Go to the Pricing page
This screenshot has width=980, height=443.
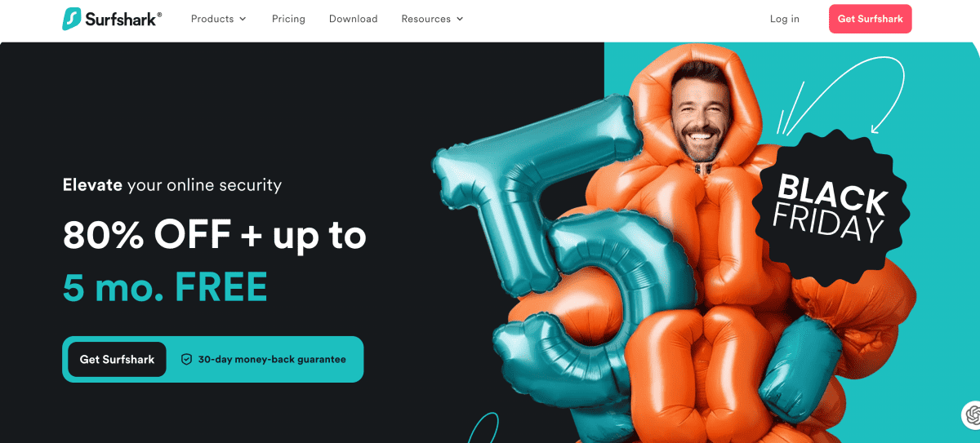(288, 19)
